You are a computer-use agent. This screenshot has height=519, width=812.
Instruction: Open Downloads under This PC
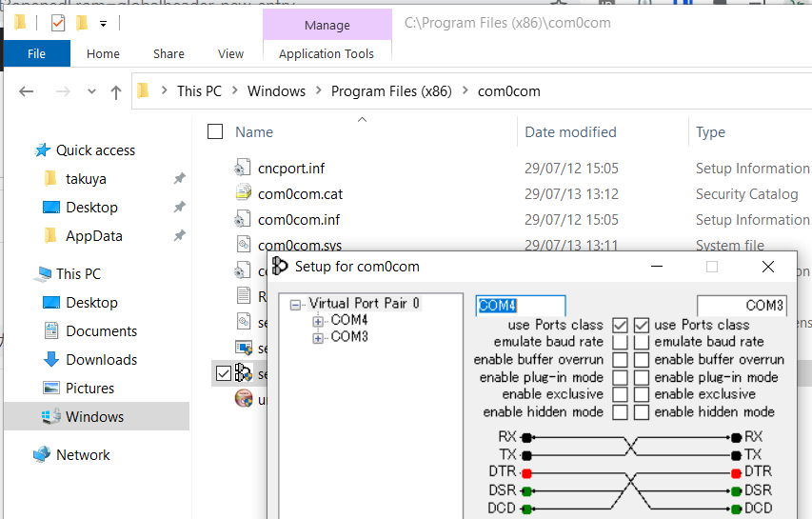coord(101,359)
